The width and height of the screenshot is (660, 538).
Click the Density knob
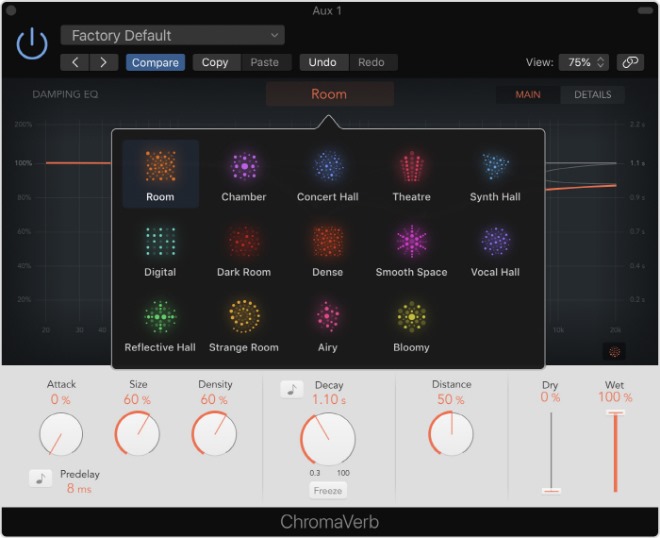click(x=214, y=433)
